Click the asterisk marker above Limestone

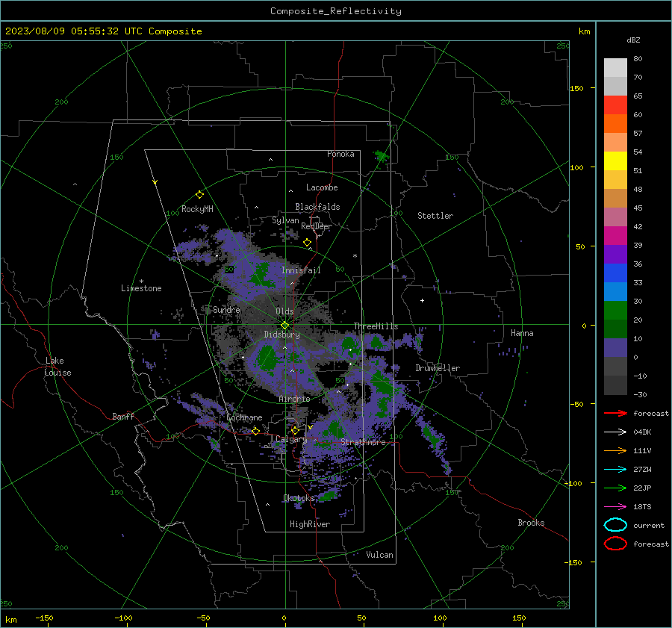[x=141, y=282]
